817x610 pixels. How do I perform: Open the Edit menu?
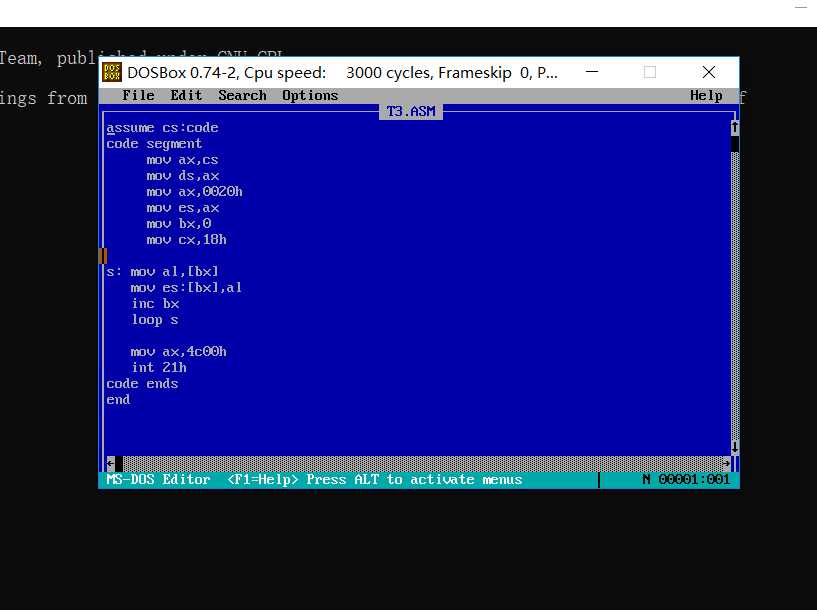[186, 96]
